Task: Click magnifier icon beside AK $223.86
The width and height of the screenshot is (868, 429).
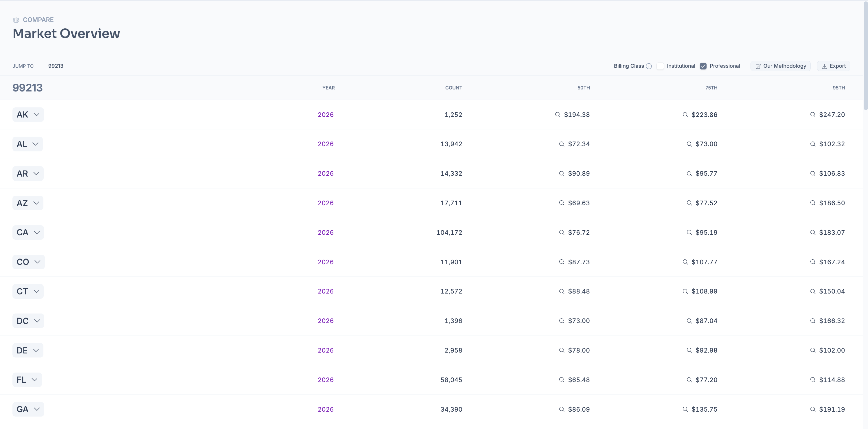Action: pos(685,115)
